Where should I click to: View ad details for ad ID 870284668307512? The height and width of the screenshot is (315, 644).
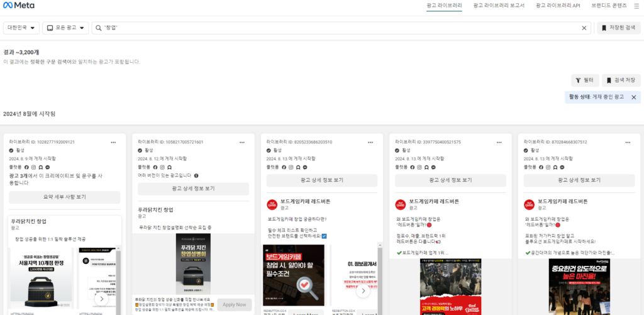point(579,180)
